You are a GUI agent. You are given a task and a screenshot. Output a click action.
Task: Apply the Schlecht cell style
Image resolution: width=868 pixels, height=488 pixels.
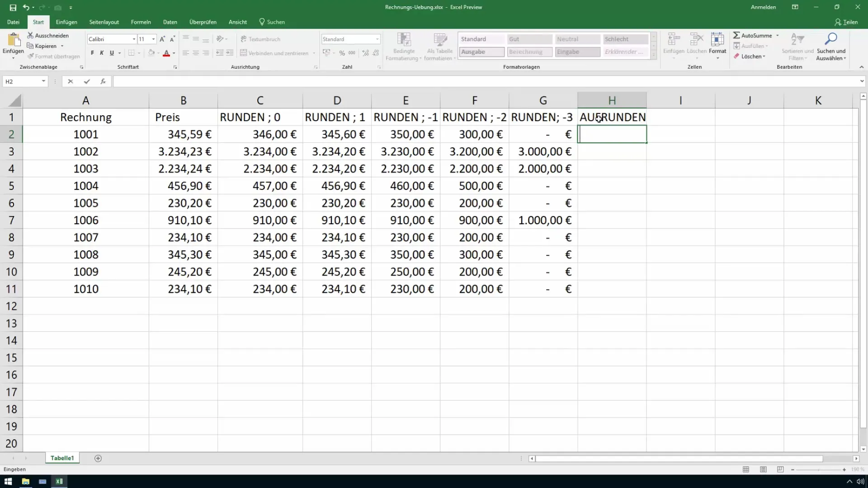click(625, 39)
